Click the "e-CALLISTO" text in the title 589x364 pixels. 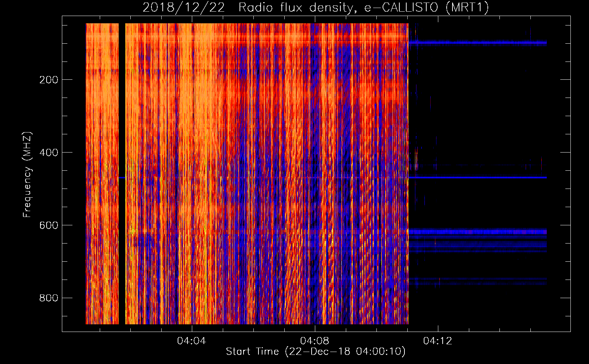[x=401, y=7]
